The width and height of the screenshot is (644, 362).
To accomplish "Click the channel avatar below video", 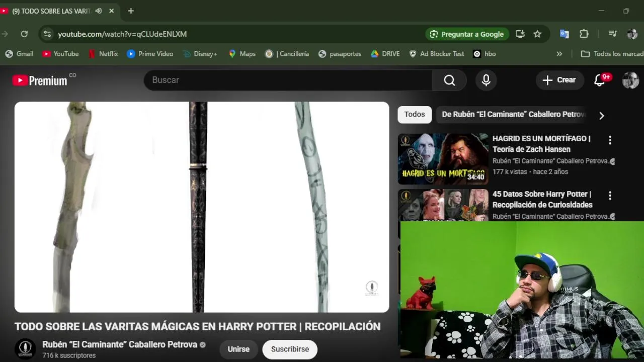I will [25, 349].
